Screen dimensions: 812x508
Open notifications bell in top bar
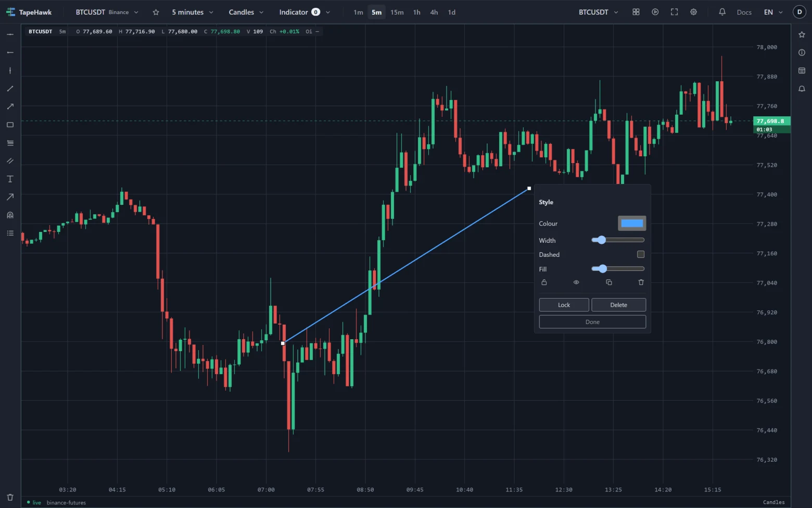[722, 12]
